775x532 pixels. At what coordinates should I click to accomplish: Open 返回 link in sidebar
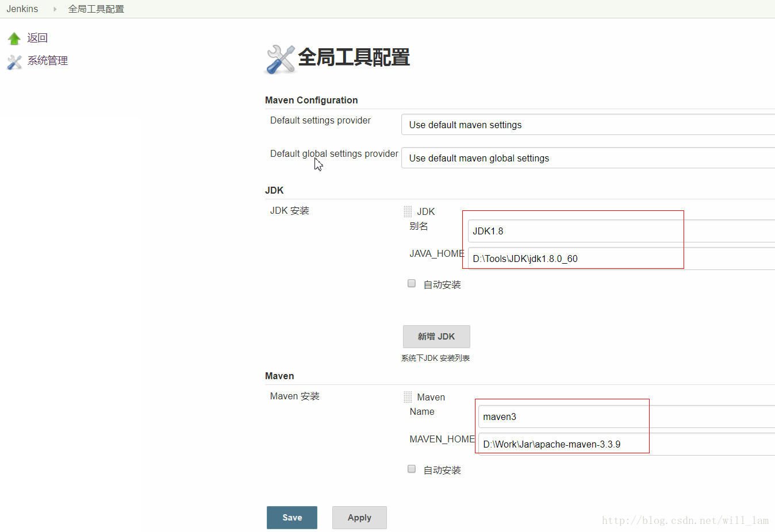click(x=37, y=38)
